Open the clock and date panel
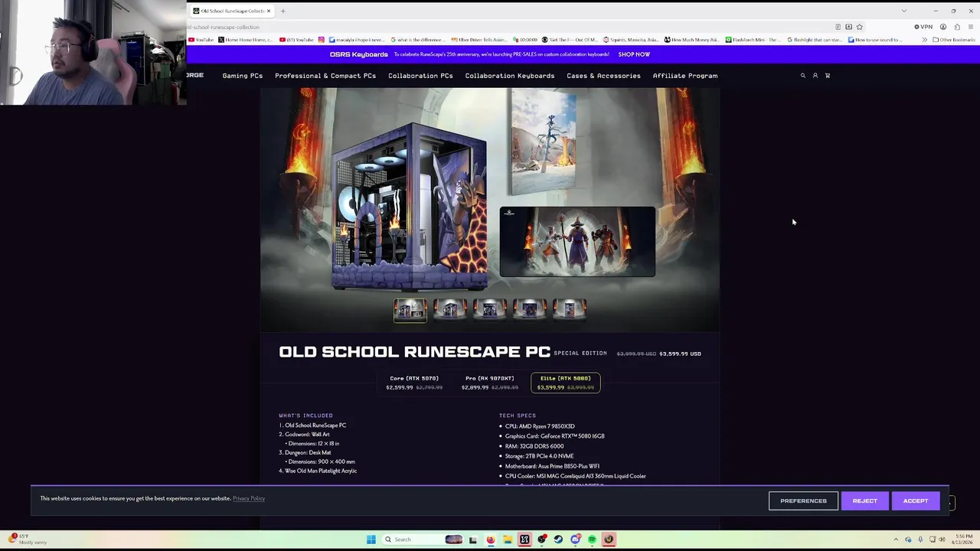980x551 pixels. pos(961,539)
